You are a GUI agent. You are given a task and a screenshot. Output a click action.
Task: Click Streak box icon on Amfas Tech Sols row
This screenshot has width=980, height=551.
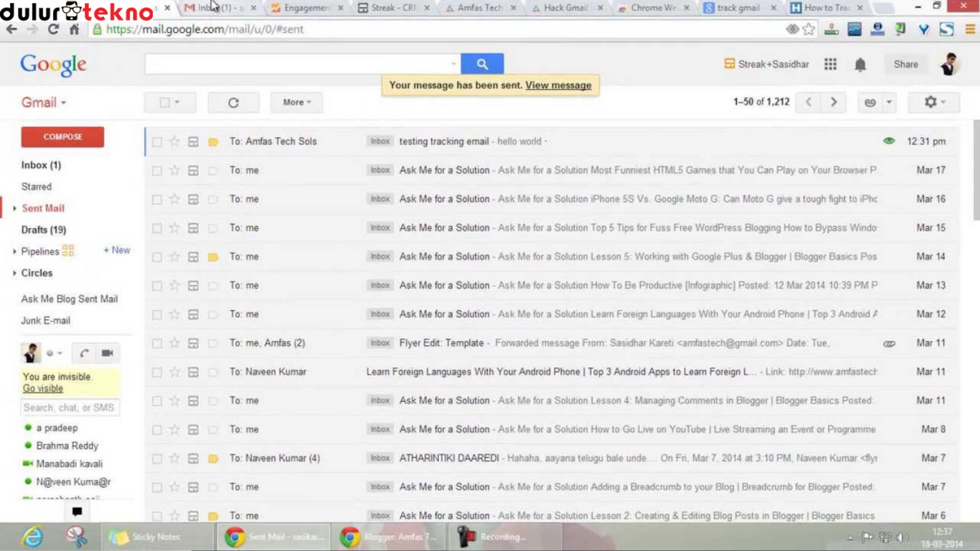[x=193, y=142]
